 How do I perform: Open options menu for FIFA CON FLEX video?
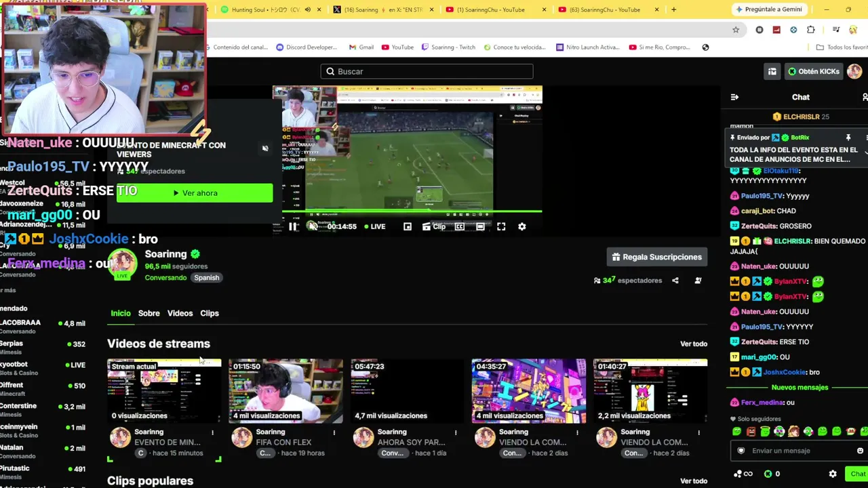[334, 432]
